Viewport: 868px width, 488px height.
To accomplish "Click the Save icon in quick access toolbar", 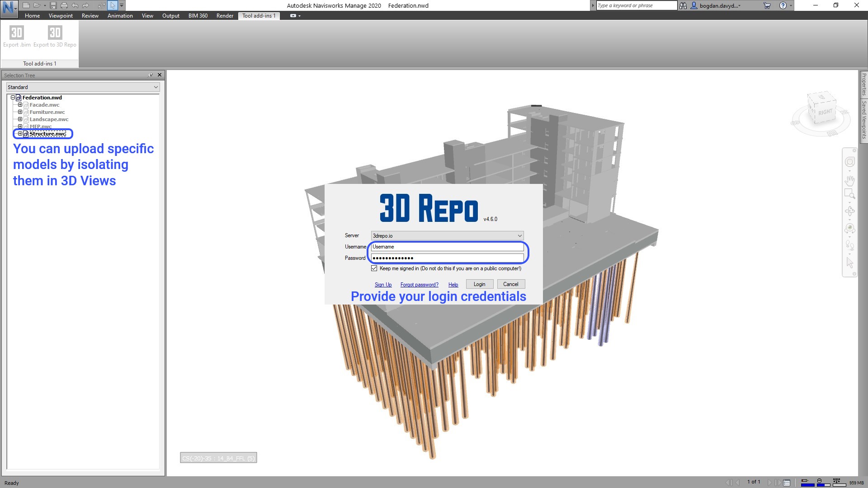I will pyautogui.click(x=53, y=5).
